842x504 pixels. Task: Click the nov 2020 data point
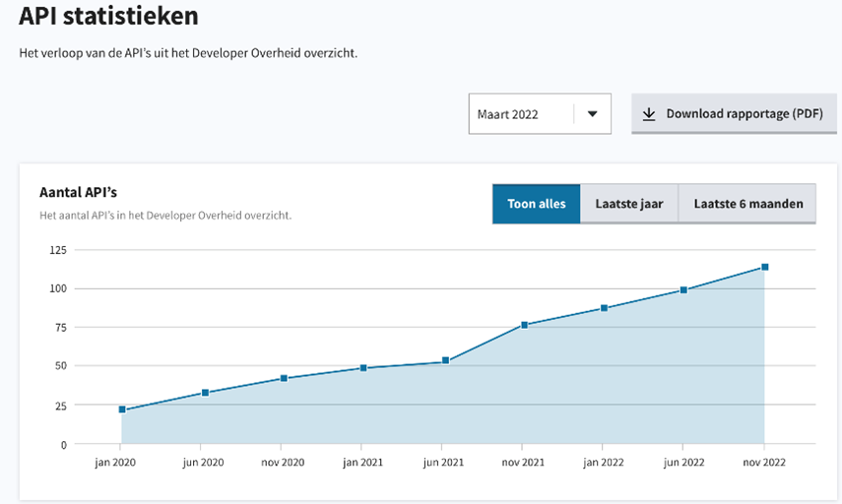point(284,378)
